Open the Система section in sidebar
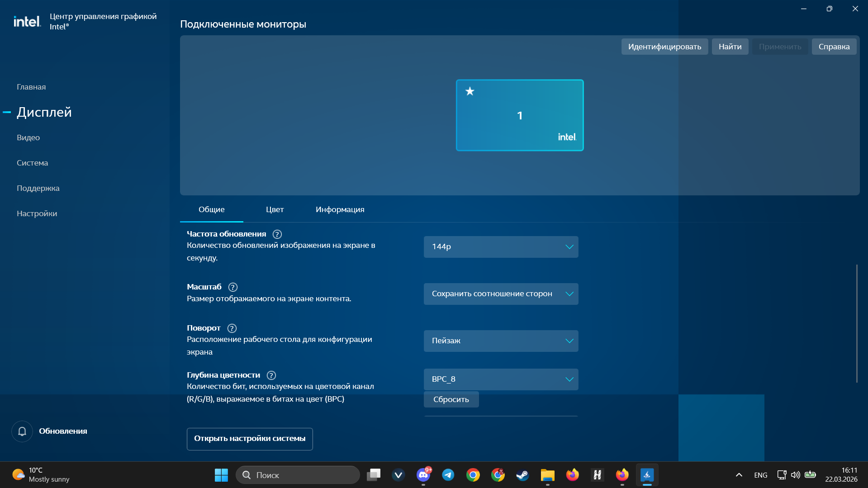The height and width of the screenshot is (488, 868). [32, 163]
